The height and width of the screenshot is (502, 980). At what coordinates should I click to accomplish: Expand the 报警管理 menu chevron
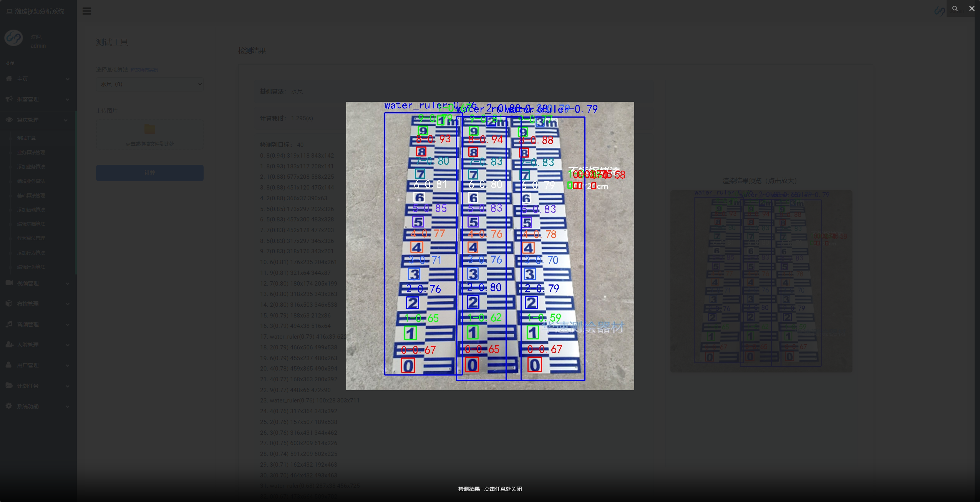pos(68,100)
